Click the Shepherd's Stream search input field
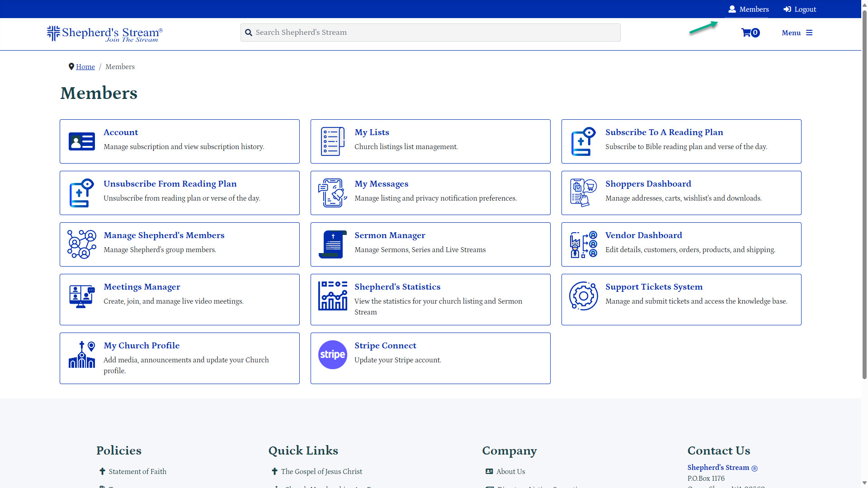The width and height of the screenshot is (868, 488). pos(430,32)
